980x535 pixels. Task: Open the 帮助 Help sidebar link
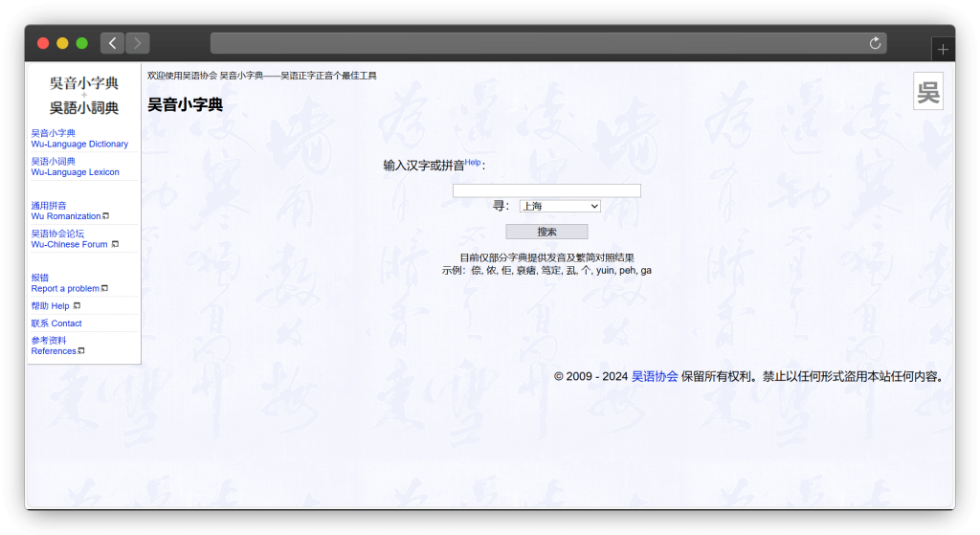point(50,305)
